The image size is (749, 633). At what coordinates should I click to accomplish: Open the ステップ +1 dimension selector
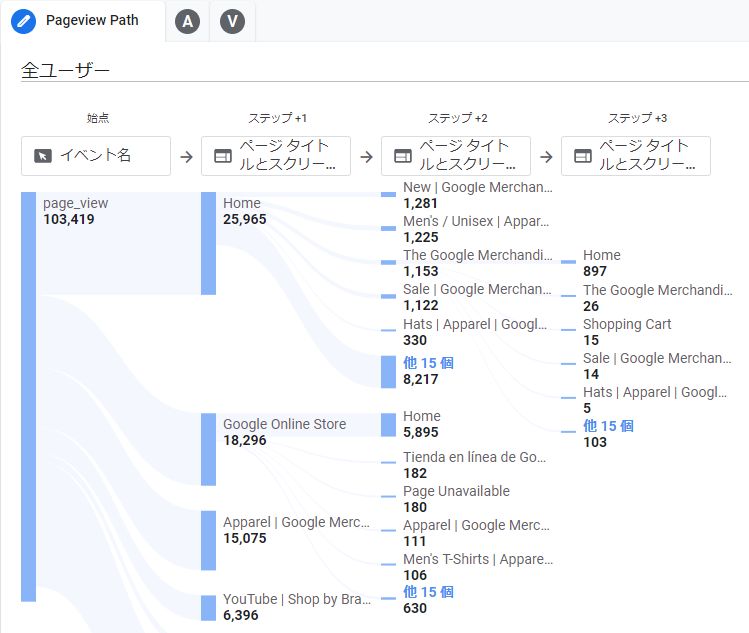click(276, 156)
